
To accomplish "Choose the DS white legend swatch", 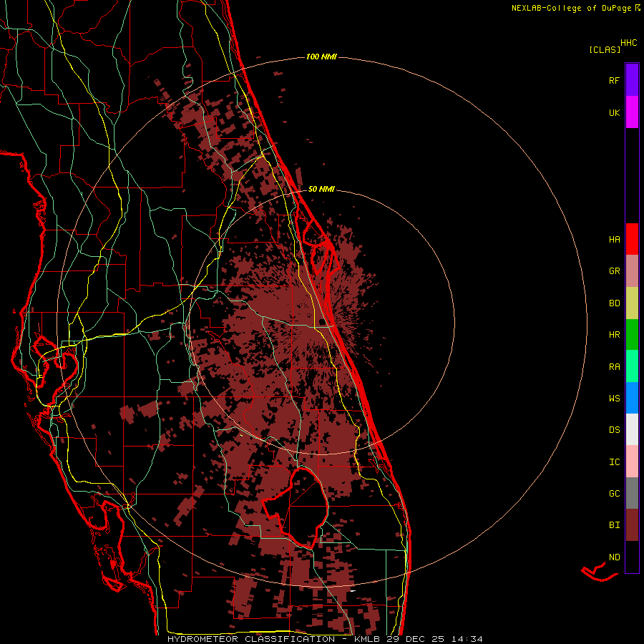I will (x=632, y=429).
